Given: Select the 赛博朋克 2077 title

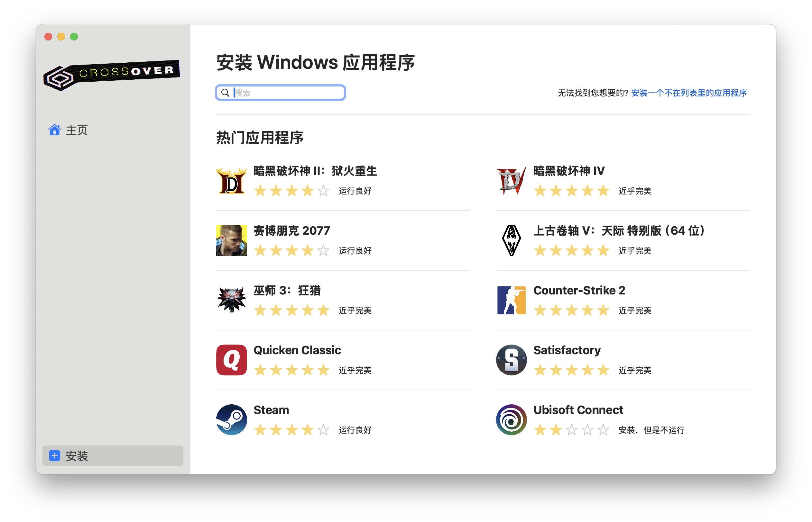Looking at the screenshot, I should click(x=292, y=230).
